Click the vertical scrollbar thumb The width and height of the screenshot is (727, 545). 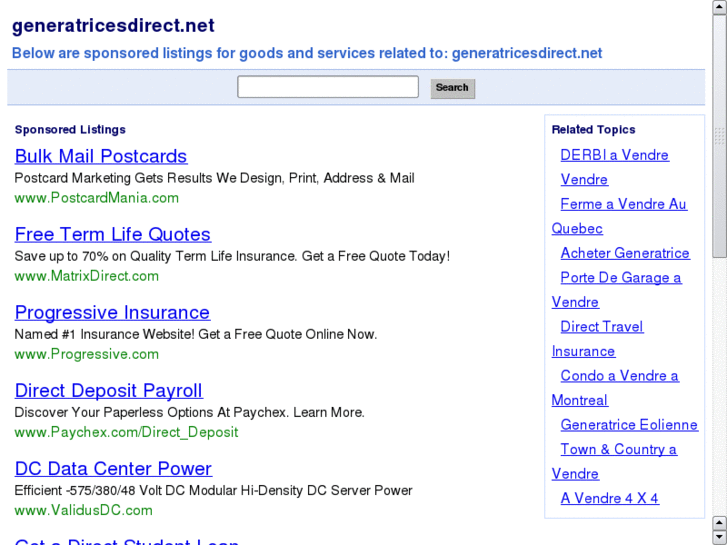point(720,136)
